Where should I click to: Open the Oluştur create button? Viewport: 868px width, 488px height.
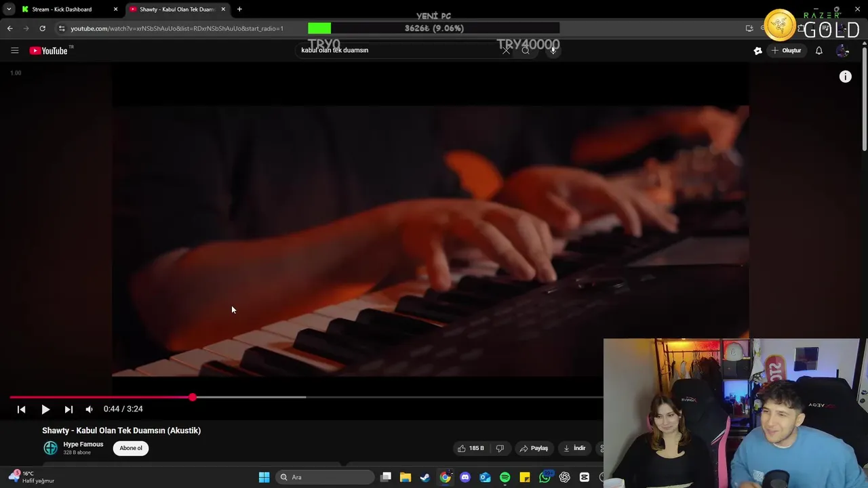(x=787, y=50)
